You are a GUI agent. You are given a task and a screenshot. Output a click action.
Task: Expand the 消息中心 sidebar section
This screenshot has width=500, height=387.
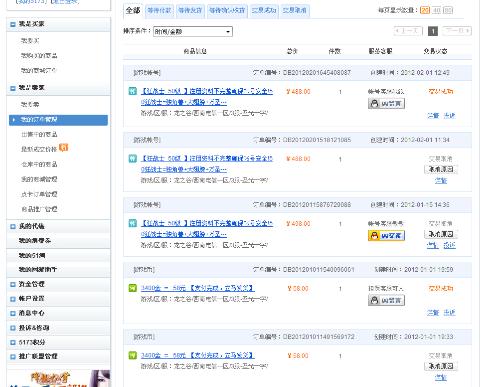coord(13,313)
